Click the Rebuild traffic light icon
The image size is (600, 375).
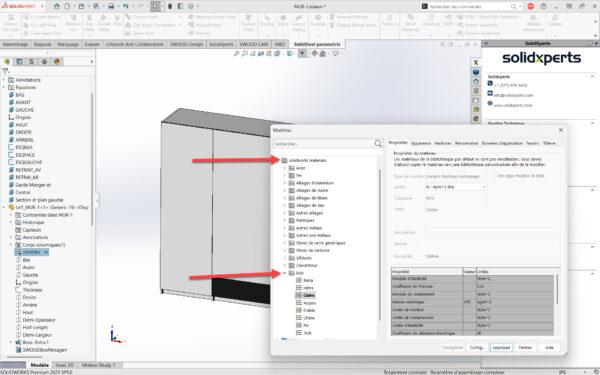coord(170,6)
